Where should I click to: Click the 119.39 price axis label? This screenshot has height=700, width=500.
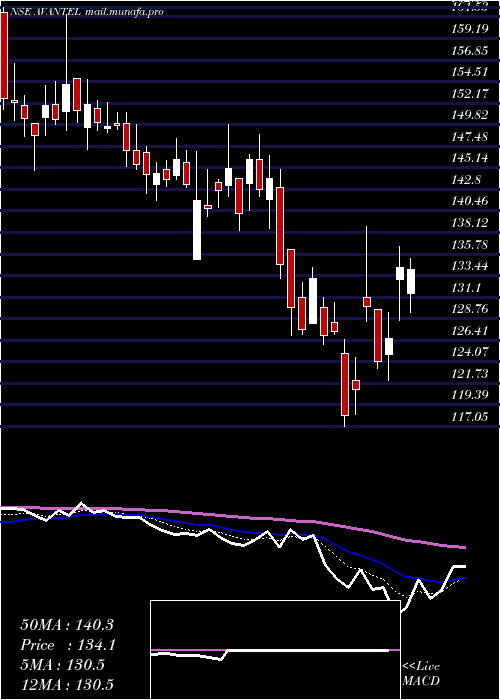point(470,395)
